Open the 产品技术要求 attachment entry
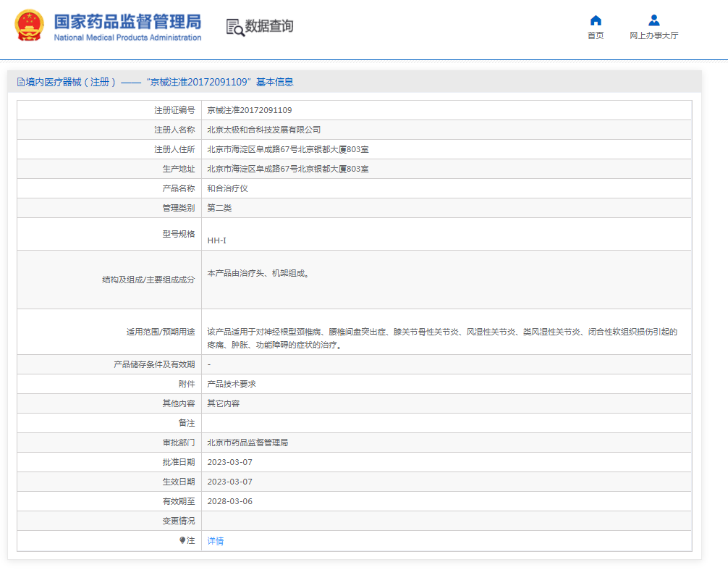This screenshot has height=570, width=728. [x=232, y=384]
